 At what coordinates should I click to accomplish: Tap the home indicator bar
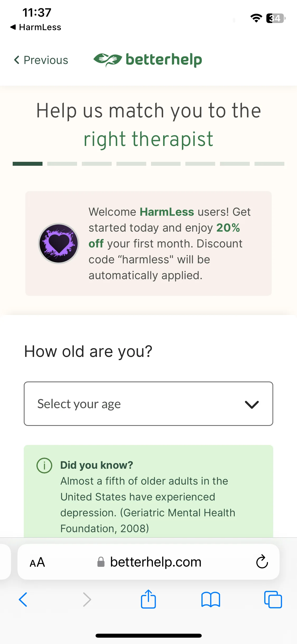(148, 636)
